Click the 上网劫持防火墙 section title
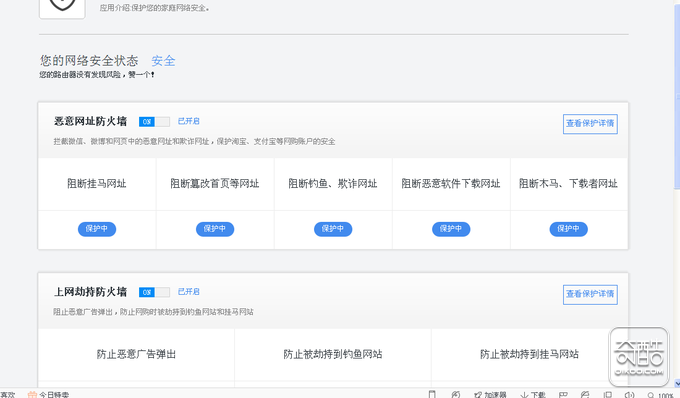The width and height of the screenshot is (680, 398). click(x=90, y=292)
